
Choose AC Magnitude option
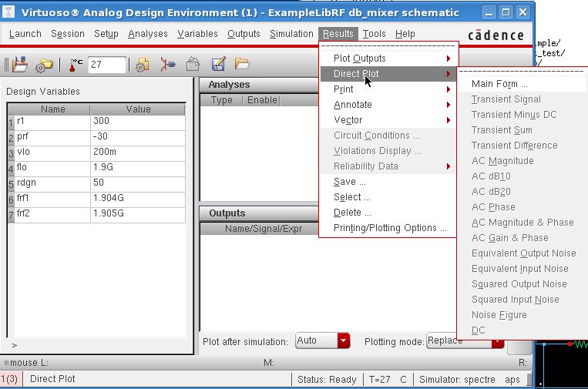click(522, 160)
